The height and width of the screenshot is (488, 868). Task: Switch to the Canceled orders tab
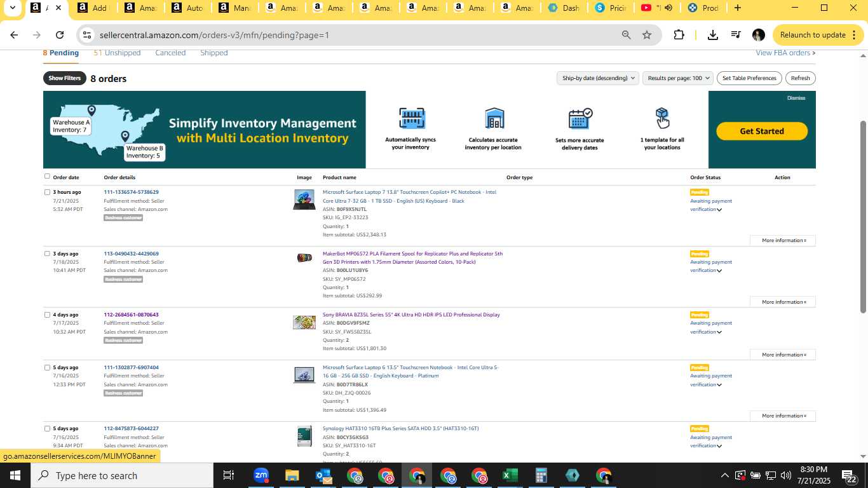[170, 53]
